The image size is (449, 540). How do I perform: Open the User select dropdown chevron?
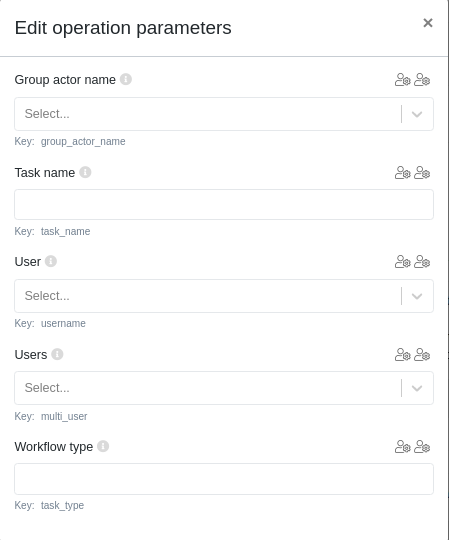tap(417, 296)
